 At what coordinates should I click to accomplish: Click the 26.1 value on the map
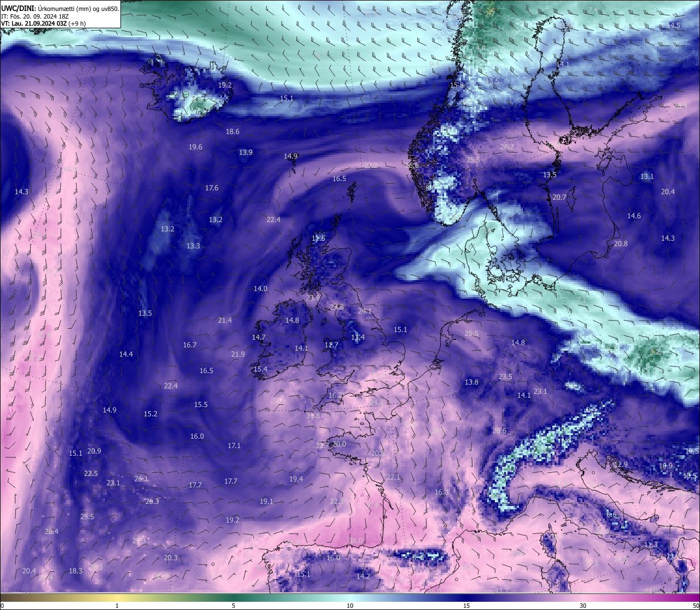click(141, 479)
